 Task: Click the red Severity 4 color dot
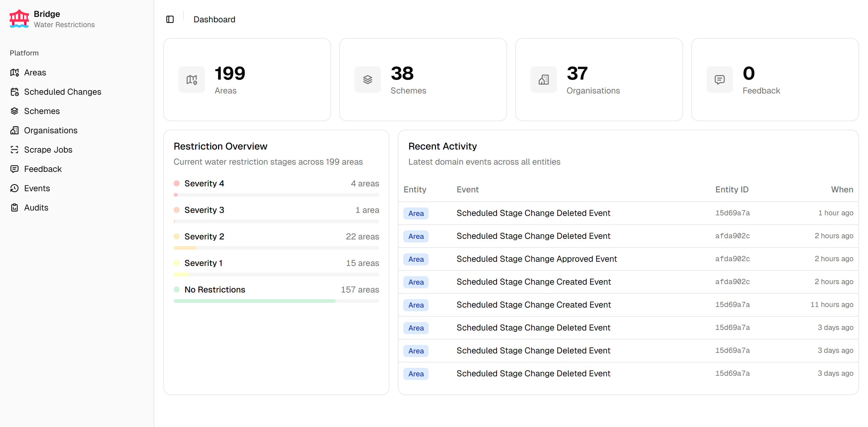click(177, 183)
